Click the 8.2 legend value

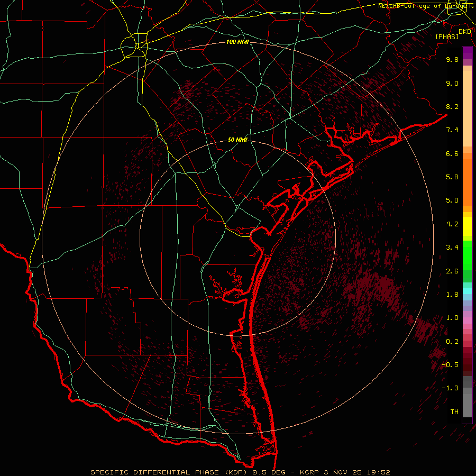[x=452, y=106]
